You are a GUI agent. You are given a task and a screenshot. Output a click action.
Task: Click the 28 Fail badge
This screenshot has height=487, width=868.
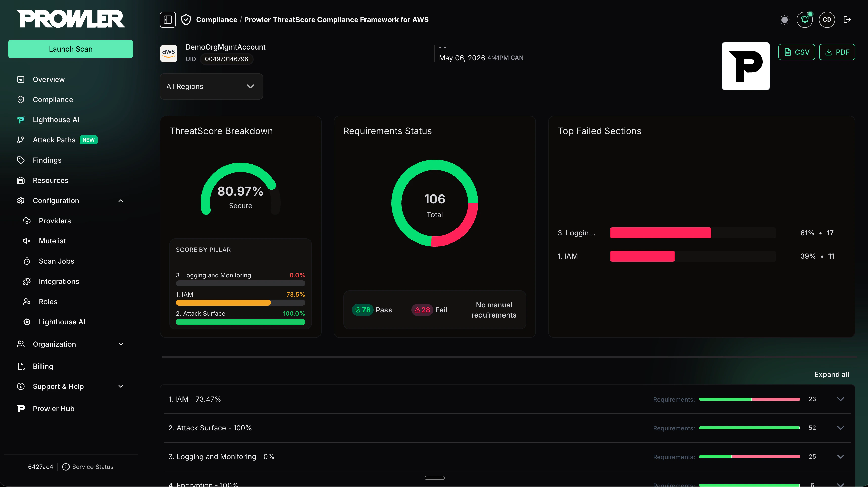pyautogui.click(x=422, y=310)
